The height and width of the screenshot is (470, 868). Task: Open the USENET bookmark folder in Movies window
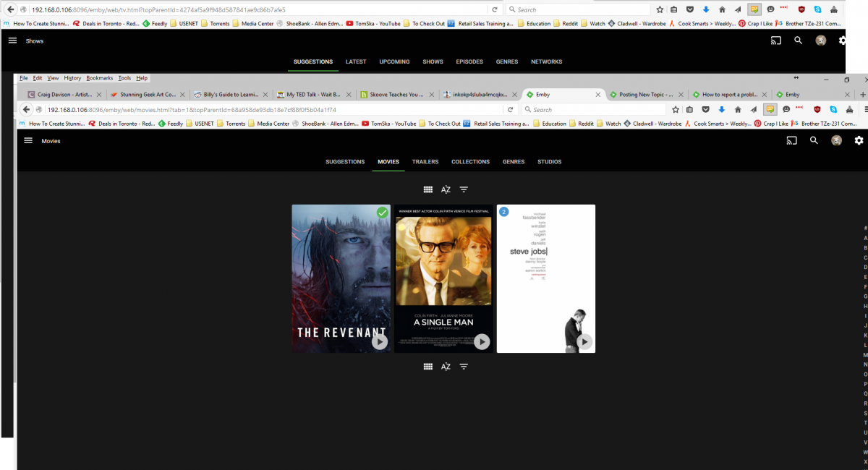tap(198, 124)
